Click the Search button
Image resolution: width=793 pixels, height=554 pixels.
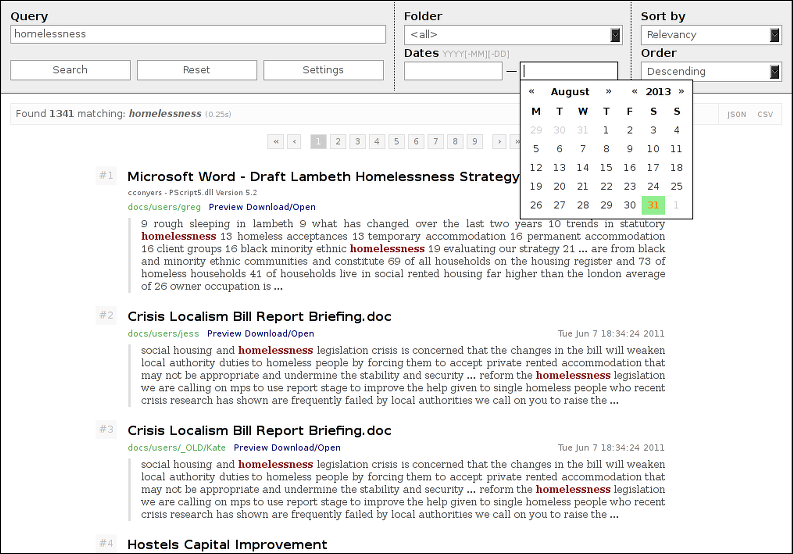pyautogui.click(x=70, y=70)
